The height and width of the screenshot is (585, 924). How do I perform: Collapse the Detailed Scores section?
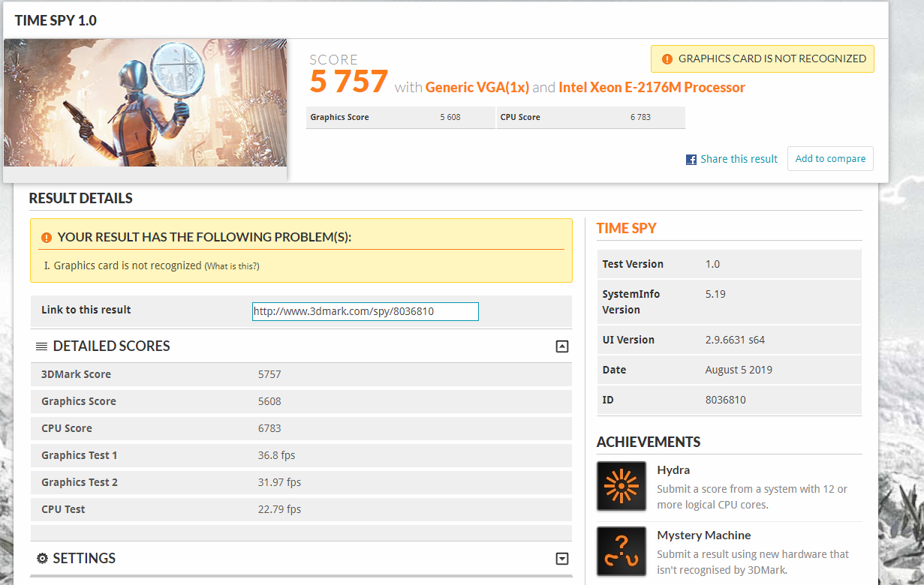(562, 346)
